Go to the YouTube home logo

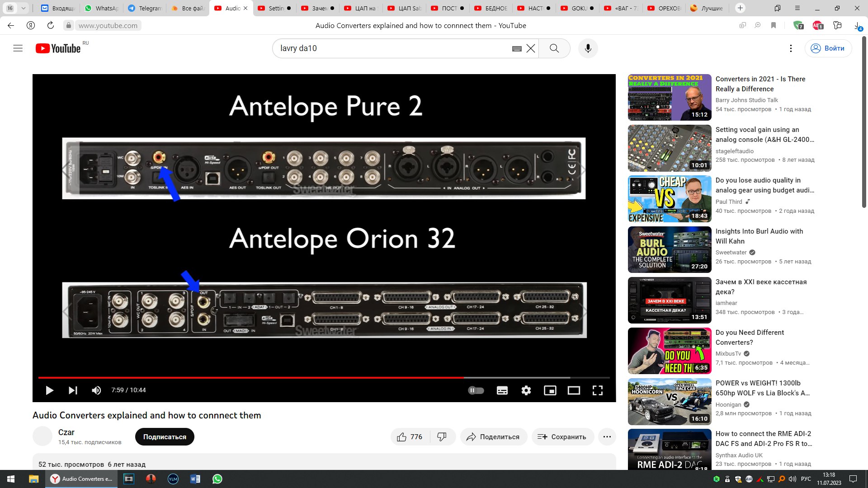(58, 48)
